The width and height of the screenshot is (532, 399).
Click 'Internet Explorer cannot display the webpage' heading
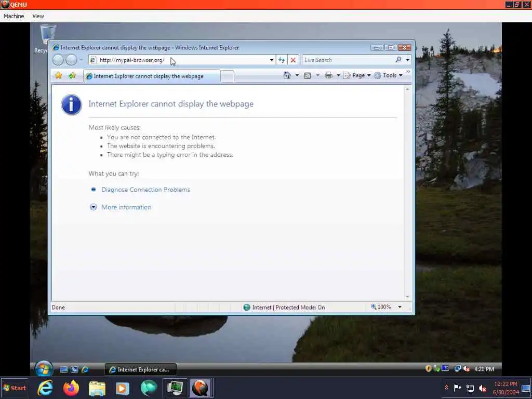point(171,104)
